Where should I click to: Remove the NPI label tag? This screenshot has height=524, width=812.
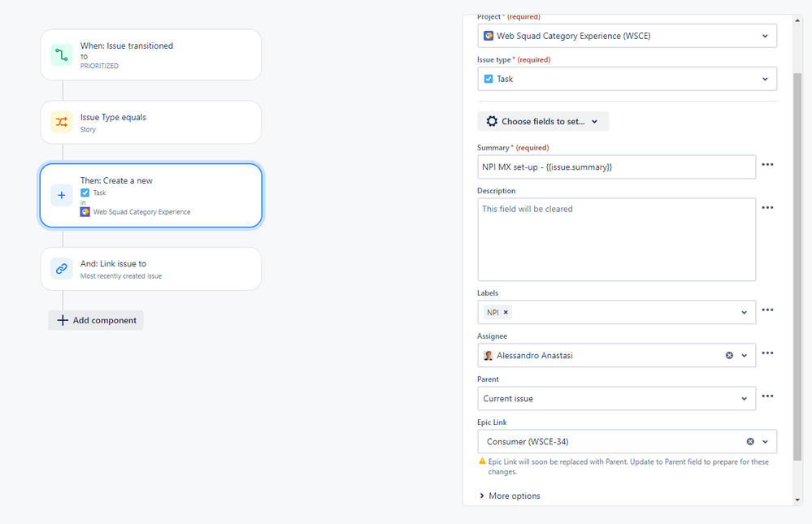click(506, 312)
